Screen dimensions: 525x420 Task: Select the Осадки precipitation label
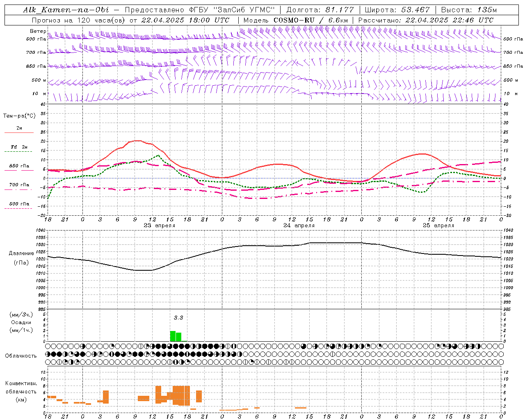click(21, 323)
